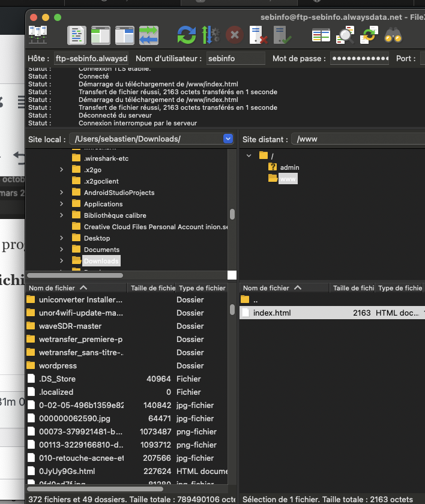Toggle the transfer queue display icon
Image resolution: width=425 pixels, height=504 pixels.
148,34
